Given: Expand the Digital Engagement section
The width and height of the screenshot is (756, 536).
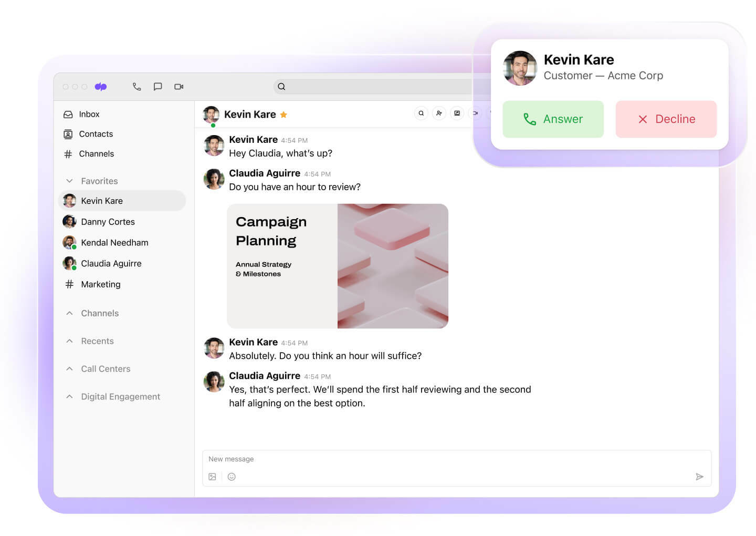Looking at the screenshot, I should (x=112, y=397).
